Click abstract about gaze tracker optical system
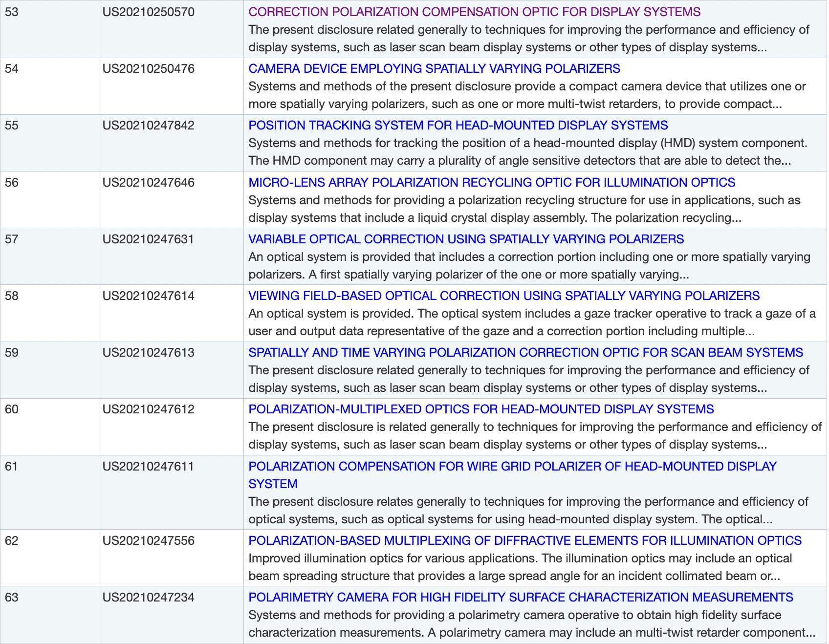 coord(532,322)
